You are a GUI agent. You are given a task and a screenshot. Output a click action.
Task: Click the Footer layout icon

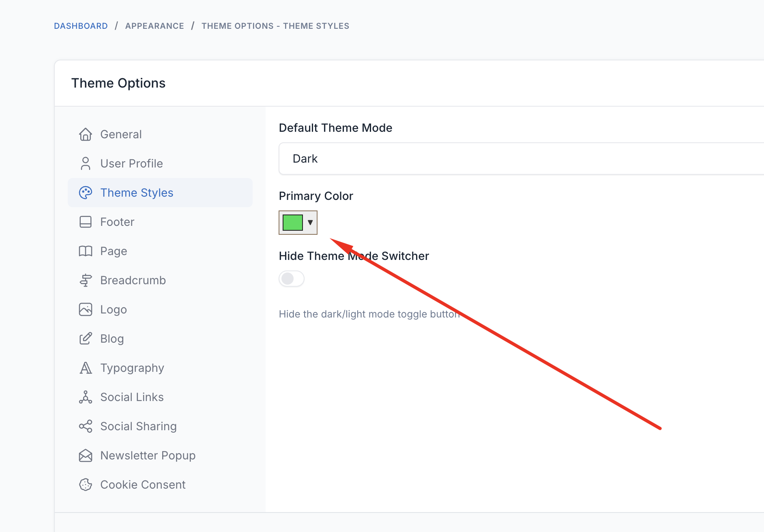pos(85,222)
